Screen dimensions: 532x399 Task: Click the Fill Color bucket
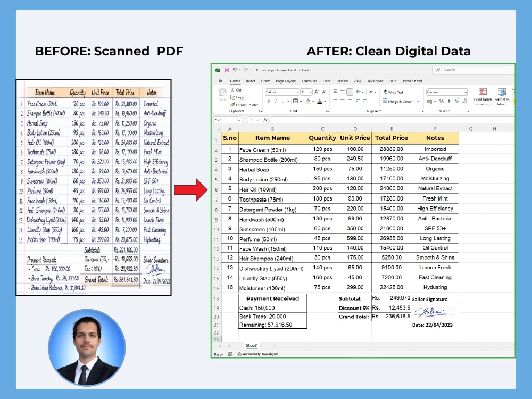tap(308, 101)
